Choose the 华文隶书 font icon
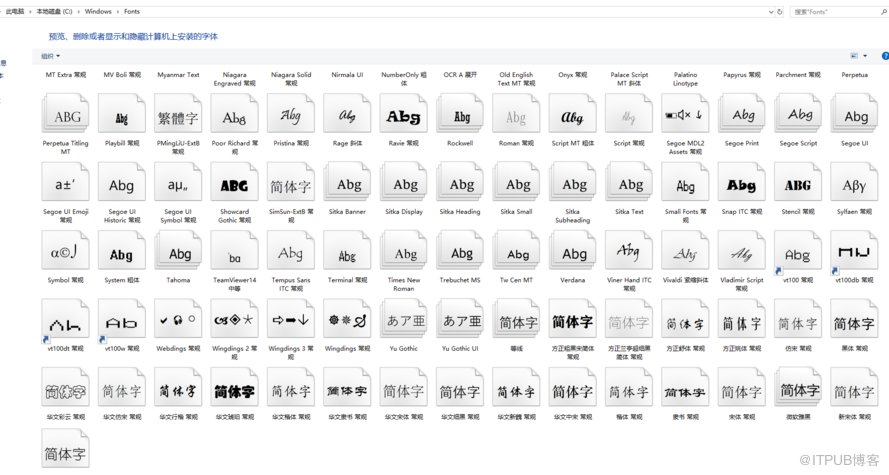Image resolution: width=889 pixels, height=475 pixels. pyautogui.click(x=346, y=389)
